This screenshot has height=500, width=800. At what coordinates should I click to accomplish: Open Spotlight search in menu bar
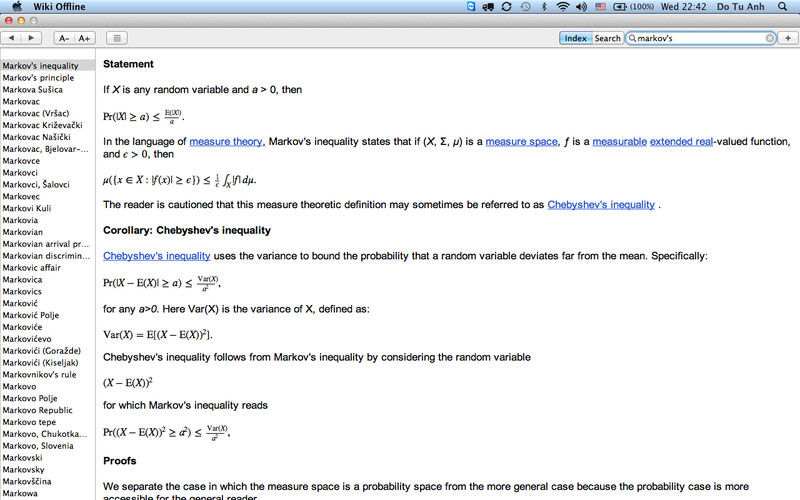(782, 6)
